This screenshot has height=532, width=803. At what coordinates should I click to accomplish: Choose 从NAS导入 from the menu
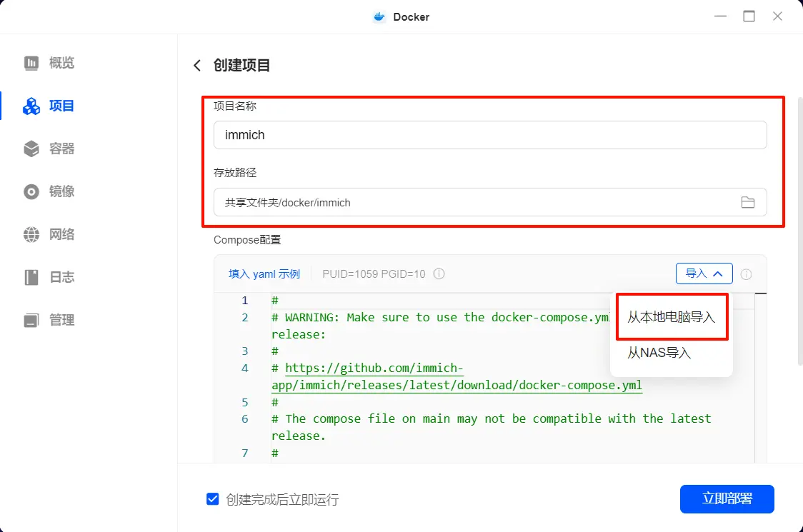[659, 352]
